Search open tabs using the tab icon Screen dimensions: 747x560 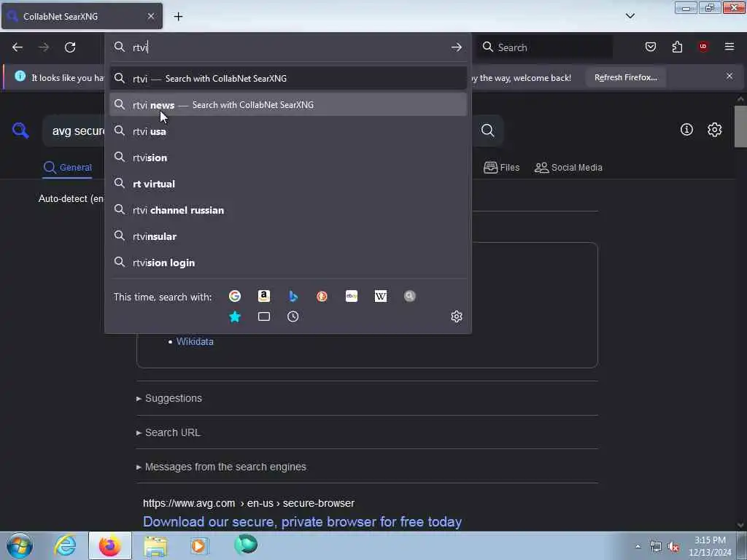(264, 316)
